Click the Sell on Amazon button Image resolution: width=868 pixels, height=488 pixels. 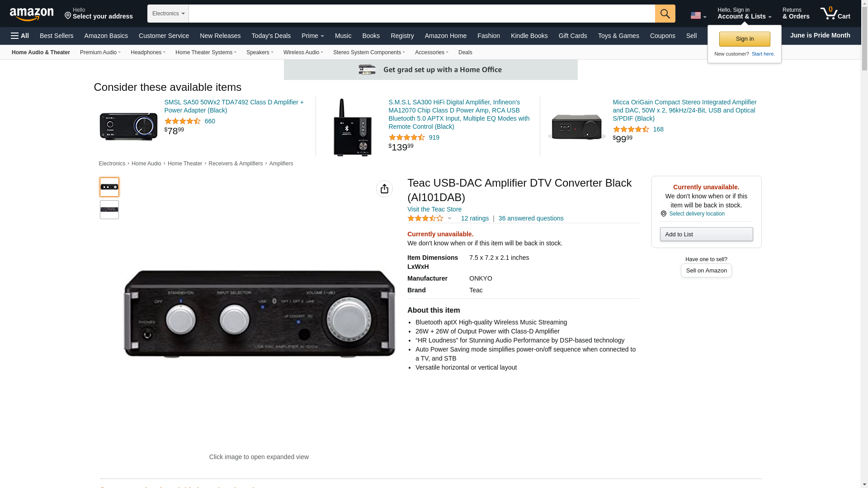click(706, 270)
